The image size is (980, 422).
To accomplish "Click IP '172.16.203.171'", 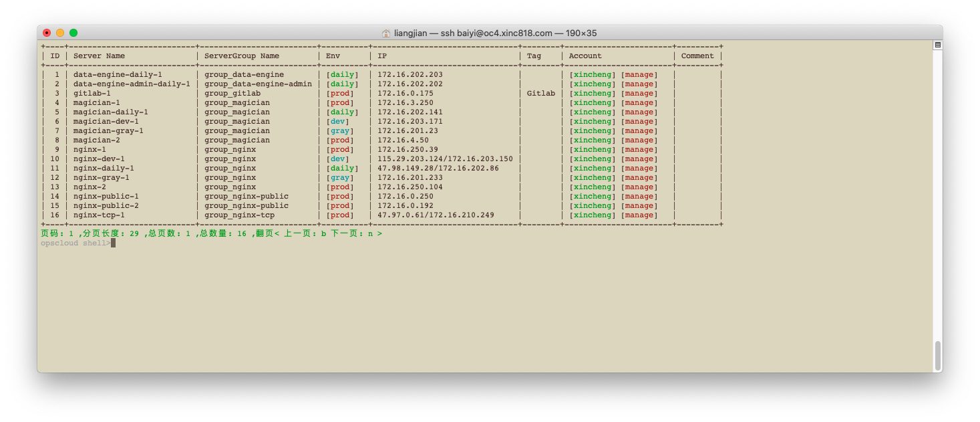I will point(410,122).
